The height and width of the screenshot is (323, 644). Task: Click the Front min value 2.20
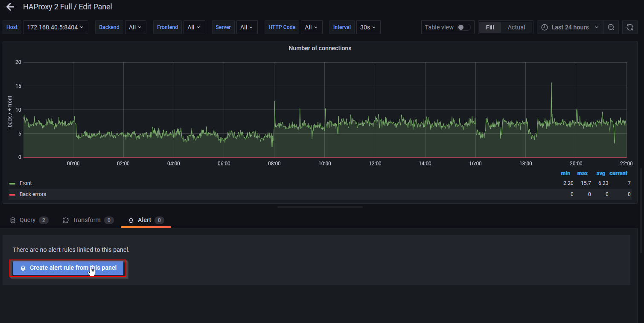(x=568, y=183)
